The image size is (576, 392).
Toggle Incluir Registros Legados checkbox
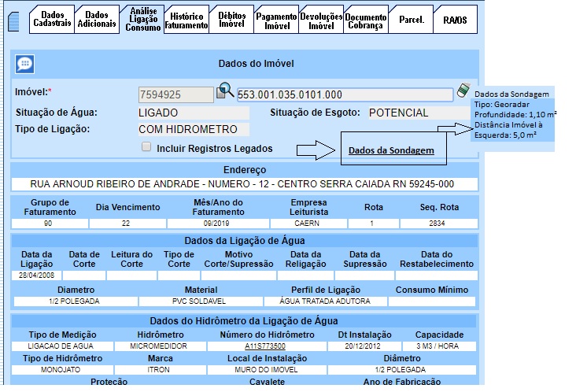(146, 147)
